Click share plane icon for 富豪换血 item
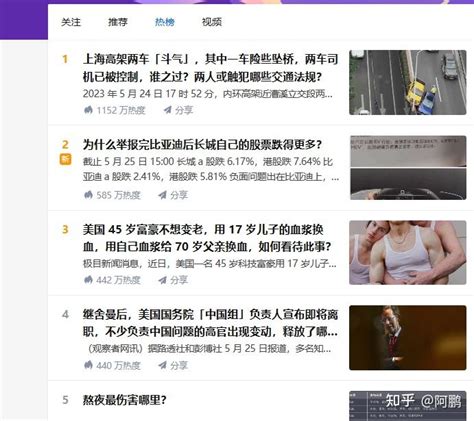The width and height of the screenshot is (474, 421). 163,280
